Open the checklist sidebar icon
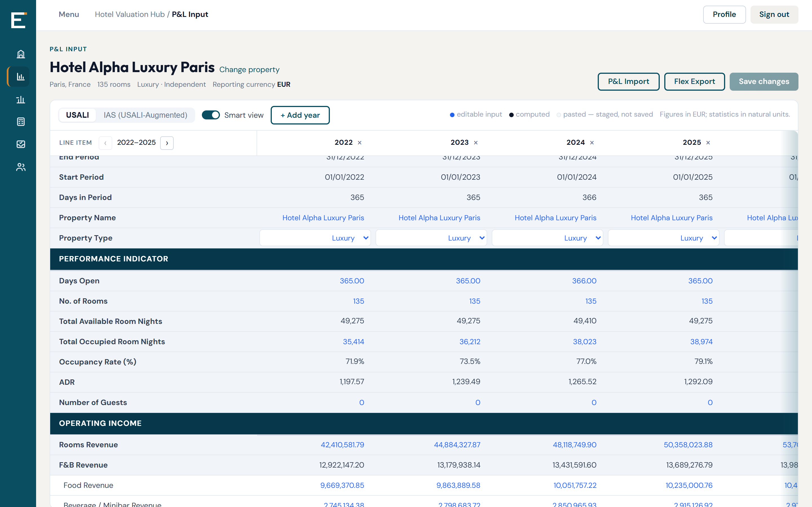812x507 pixels. coord(21,144)
